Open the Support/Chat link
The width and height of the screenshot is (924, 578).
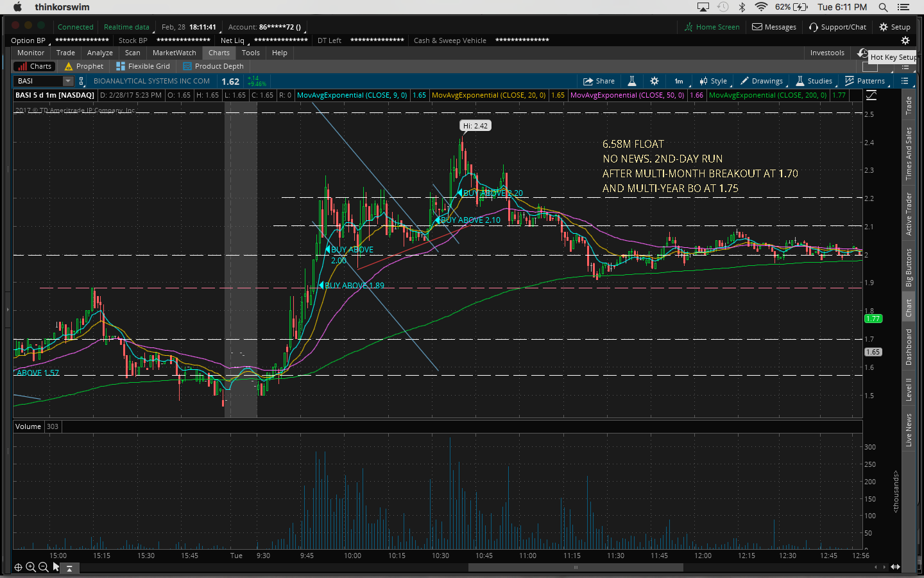[x=837, y=27]
